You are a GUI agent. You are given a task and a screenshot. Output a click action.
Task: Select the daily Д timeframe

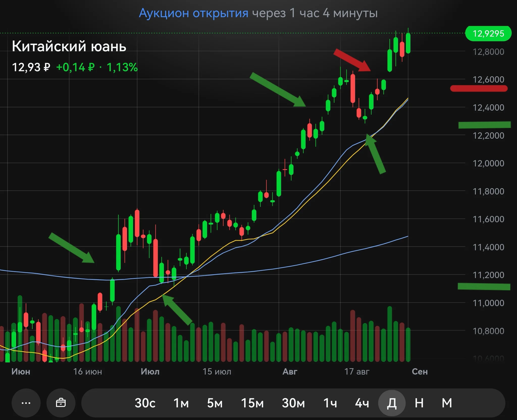click(x=392, y=403)
